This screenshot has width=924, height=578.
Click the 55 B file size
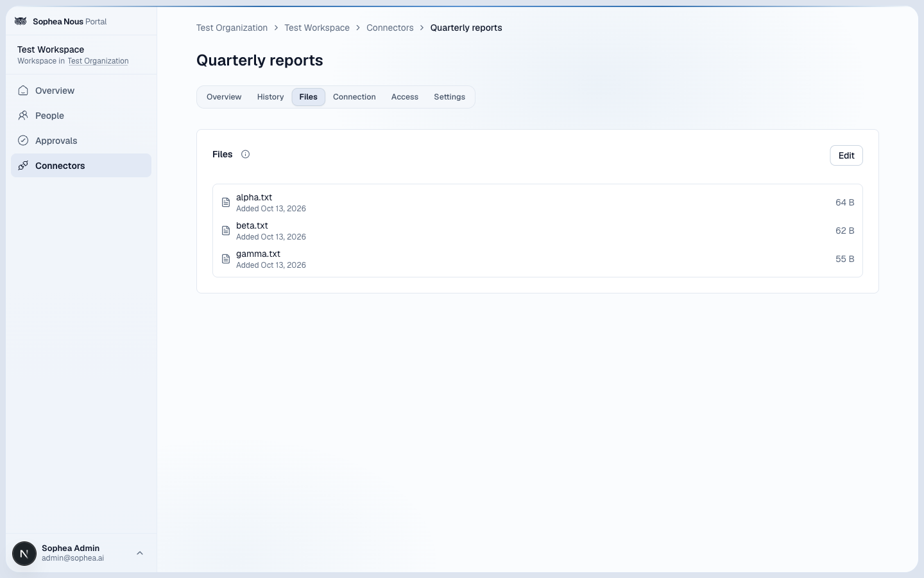(x=844, y=259)
